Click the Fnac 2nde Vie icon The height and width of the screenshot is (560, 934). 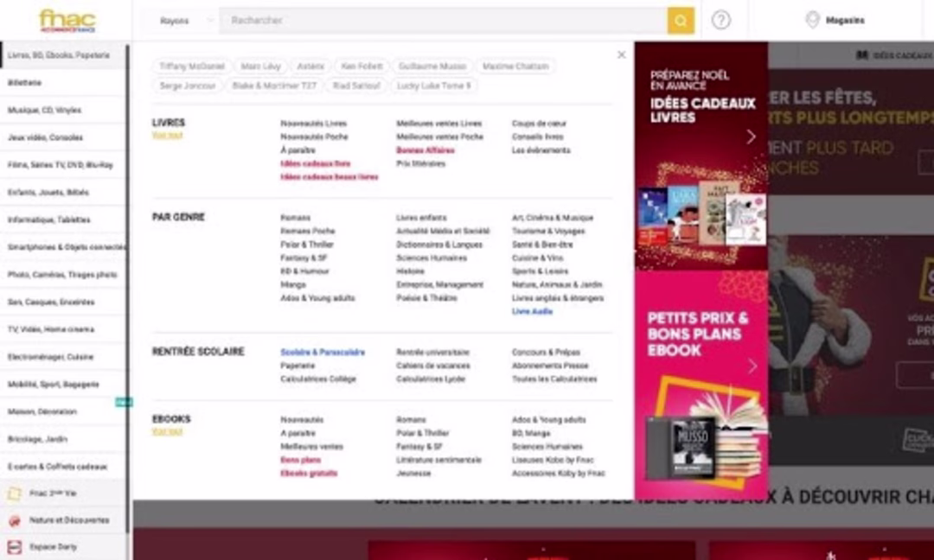click(14, 493)
